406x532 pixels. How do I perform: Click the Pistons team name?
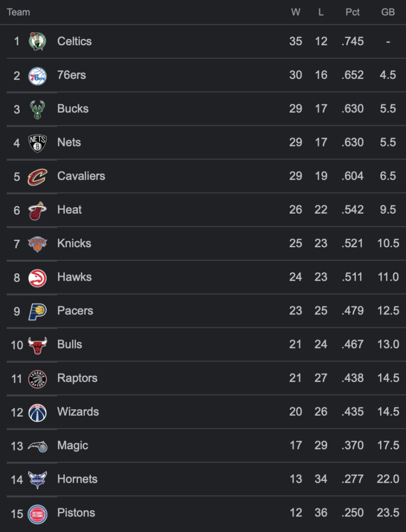pos(76,513)
